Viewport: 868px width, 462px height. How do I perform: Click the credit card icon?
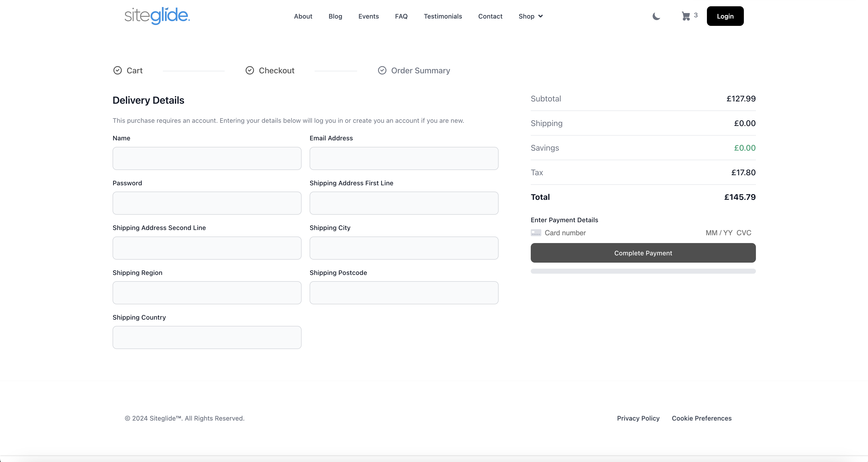pos(536,233)
